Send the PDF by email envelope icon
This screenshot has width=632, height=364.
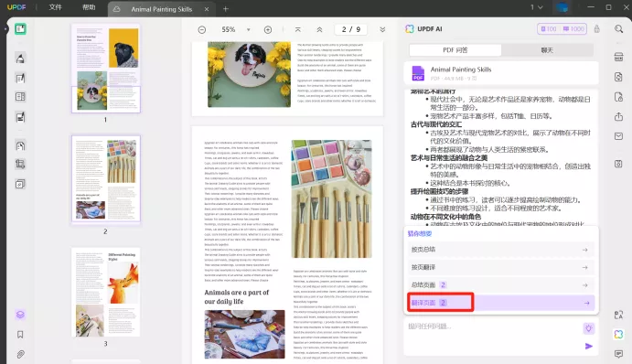tap(618, 136)
